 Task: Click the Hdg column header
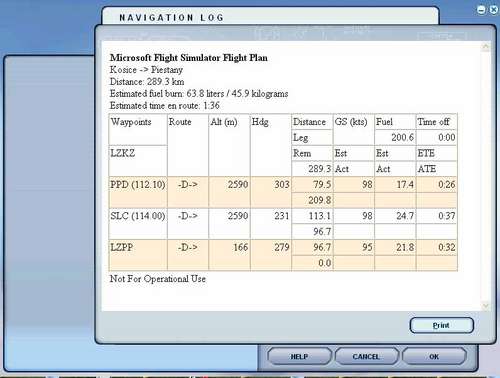tap(270, 145)
